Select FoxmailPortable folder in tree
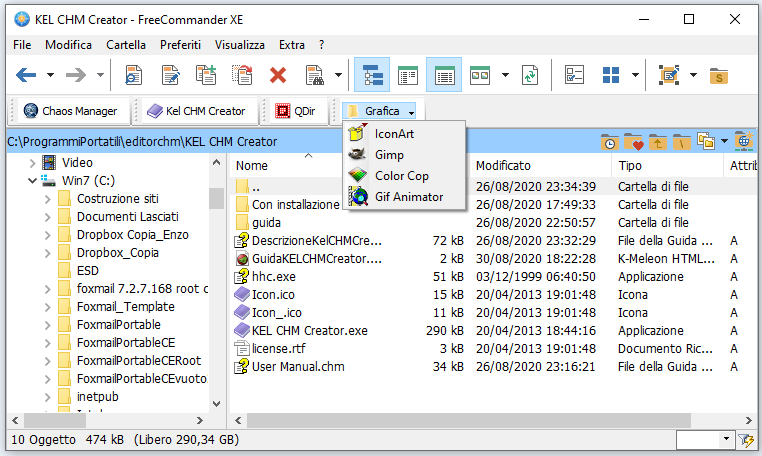 119,325
